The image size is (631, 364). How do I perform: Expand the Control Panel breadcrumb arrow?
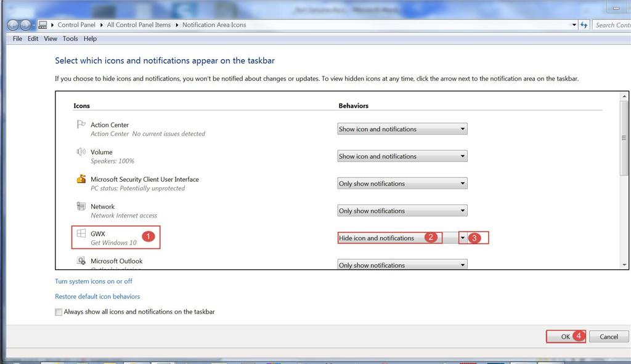pos(102,25)
